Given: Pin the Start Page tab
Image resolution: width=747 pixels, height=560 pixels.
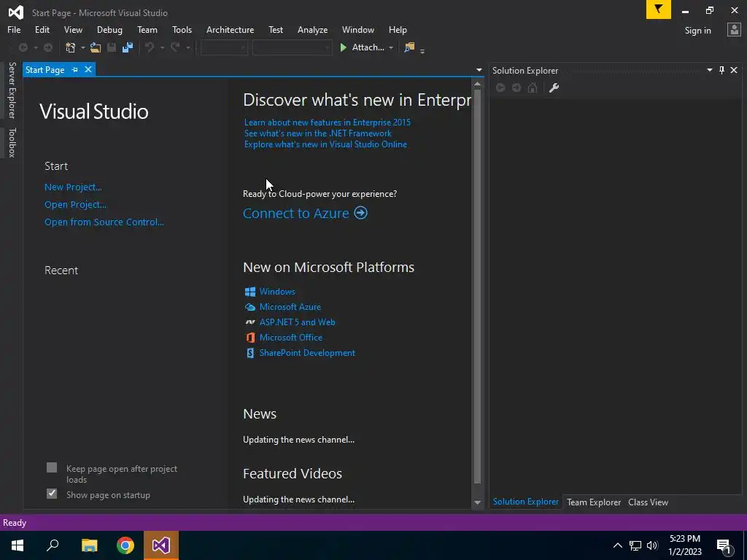Looking at the screenshot, I should (x=75, y=69).
